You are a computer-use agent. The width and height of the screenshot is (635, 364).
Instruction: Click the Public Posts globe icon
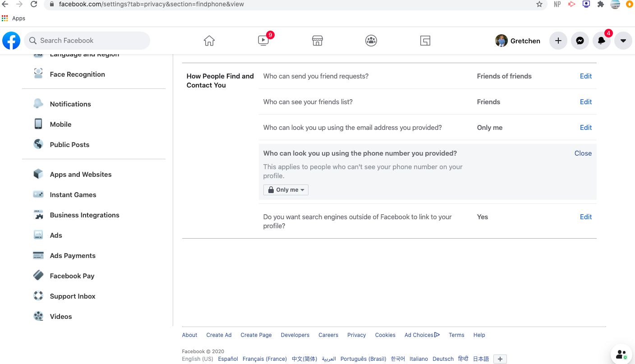38,144
